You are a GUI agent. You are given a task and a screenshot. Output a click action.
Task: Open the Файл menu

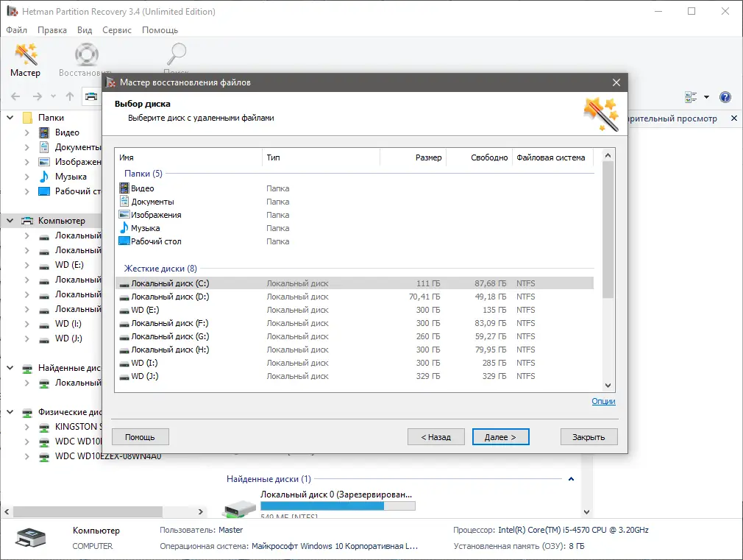tap(17, 30)
